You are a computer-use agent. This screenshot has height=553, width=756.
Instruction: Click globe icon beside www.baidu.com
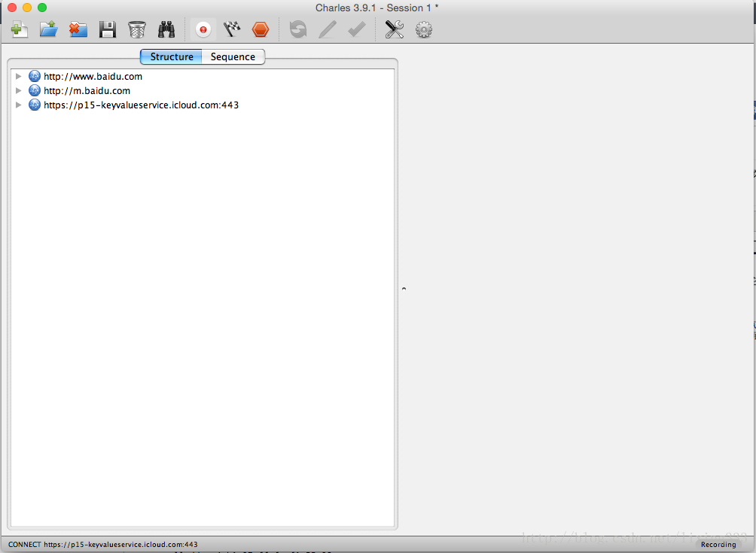[x=34, y=76]
